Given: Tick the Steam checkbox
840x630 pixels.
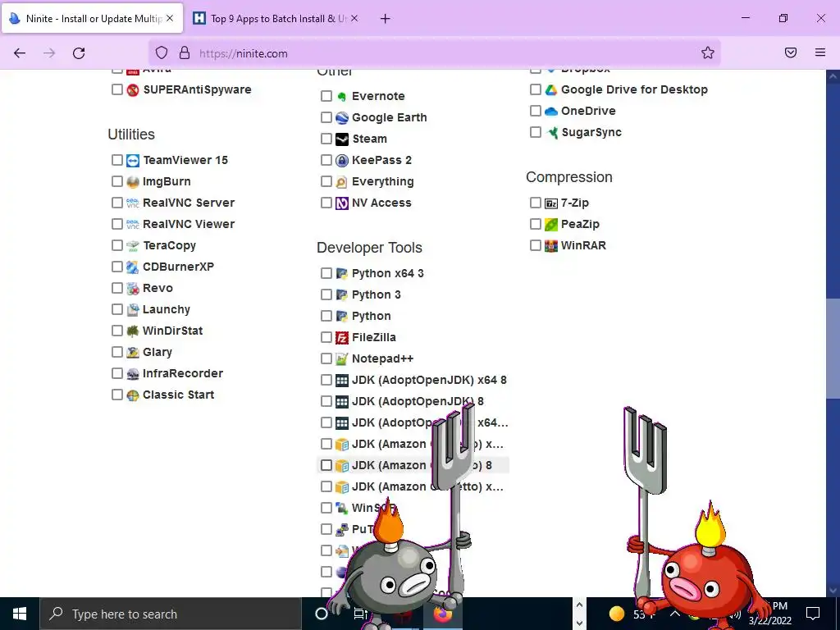Looking at the screenshot, I should 326,139.
